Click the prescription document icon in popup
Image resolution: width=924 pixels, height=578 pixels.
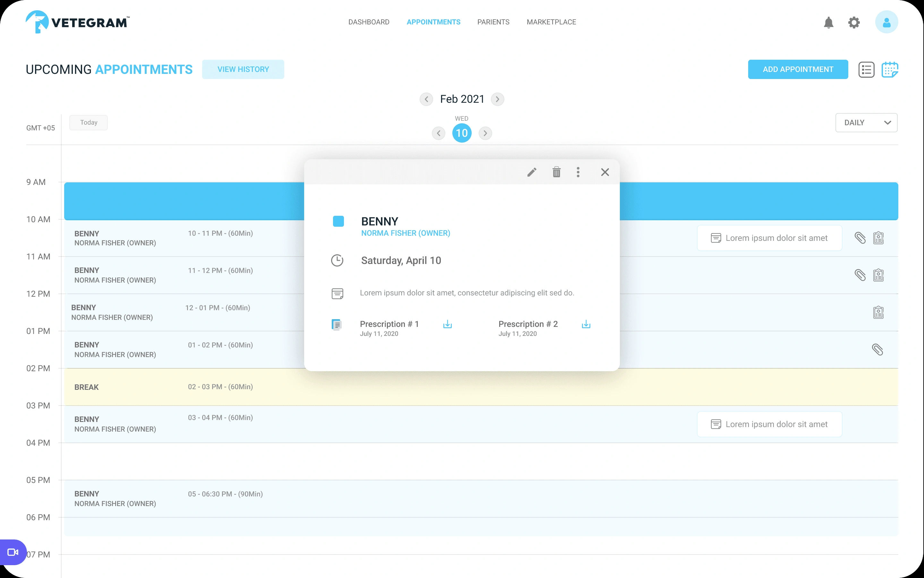point(336,325)
